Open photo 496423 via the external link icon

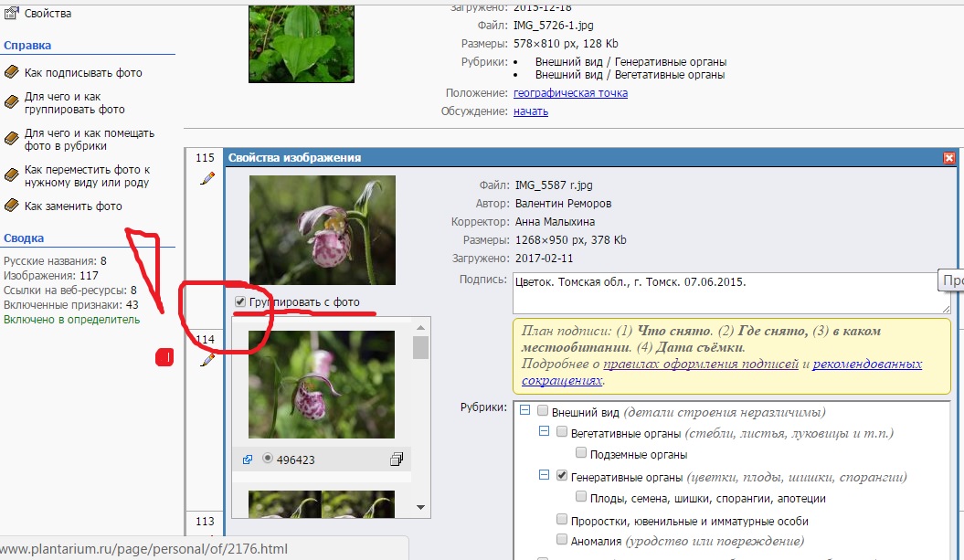tap(248, 460)
